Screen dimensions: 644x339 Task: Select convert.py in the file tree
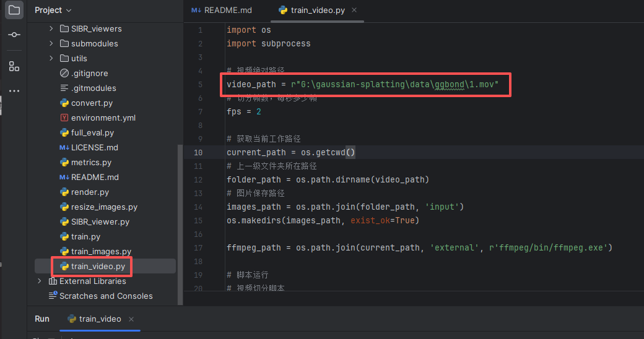91,103
